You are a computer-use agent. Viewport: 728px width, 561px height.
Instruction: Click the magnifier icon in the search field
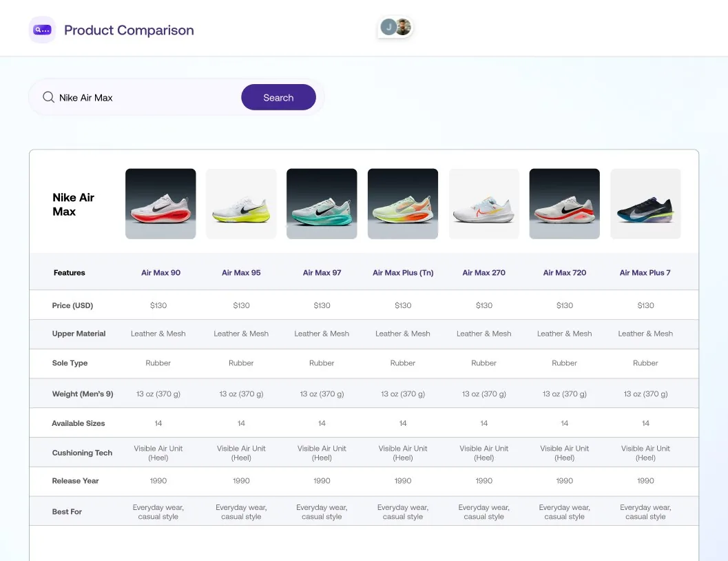[x=48, y=97]
